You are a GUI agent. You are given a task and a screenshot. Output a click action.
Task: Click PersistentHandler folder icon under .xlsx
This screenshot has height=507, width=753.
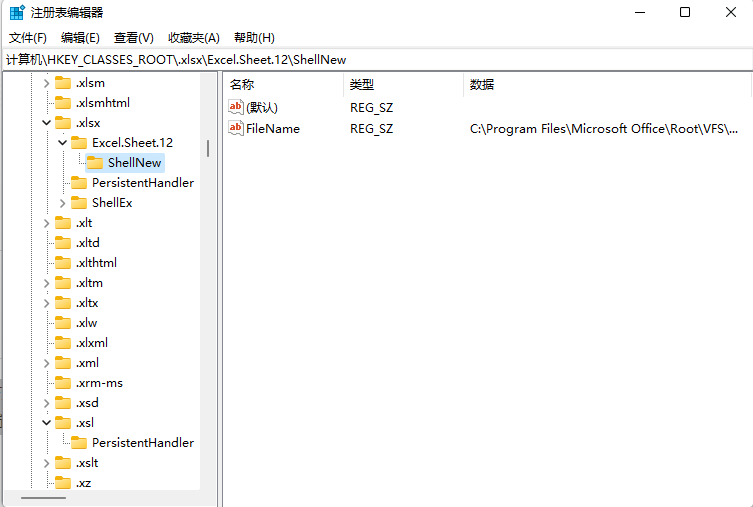pos(79,183)
